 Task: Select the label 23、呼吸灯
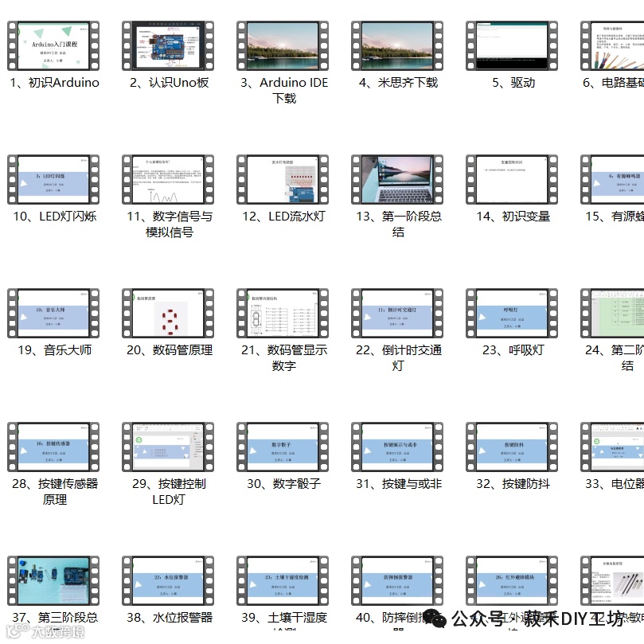coord(513,350)
